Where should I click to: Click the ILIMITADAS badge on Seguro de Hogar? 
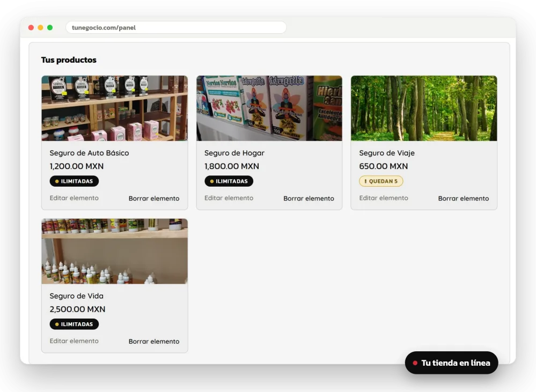[229, 181]
